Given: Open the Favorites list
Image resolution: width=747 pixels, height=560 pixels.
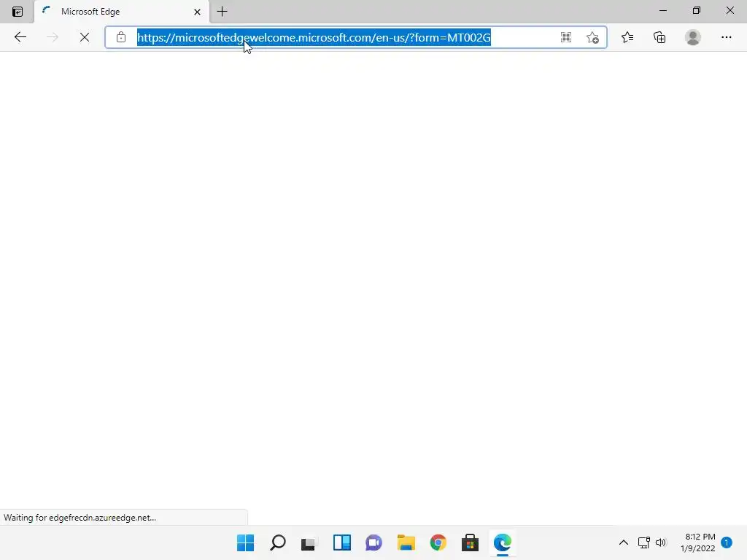Looking at the screenshot, I should point(627,37).
